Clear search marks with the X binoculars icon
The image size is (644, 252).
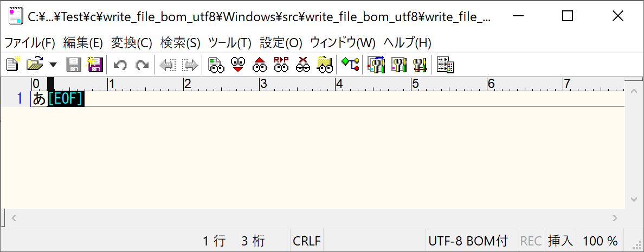303,65
